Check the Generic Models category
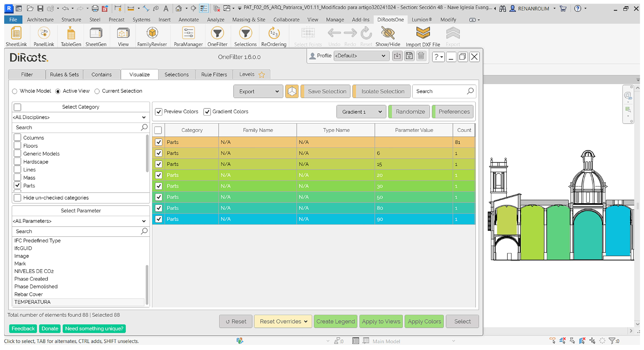This screenshot has height=350, width=644. click(x=18, y=154)
